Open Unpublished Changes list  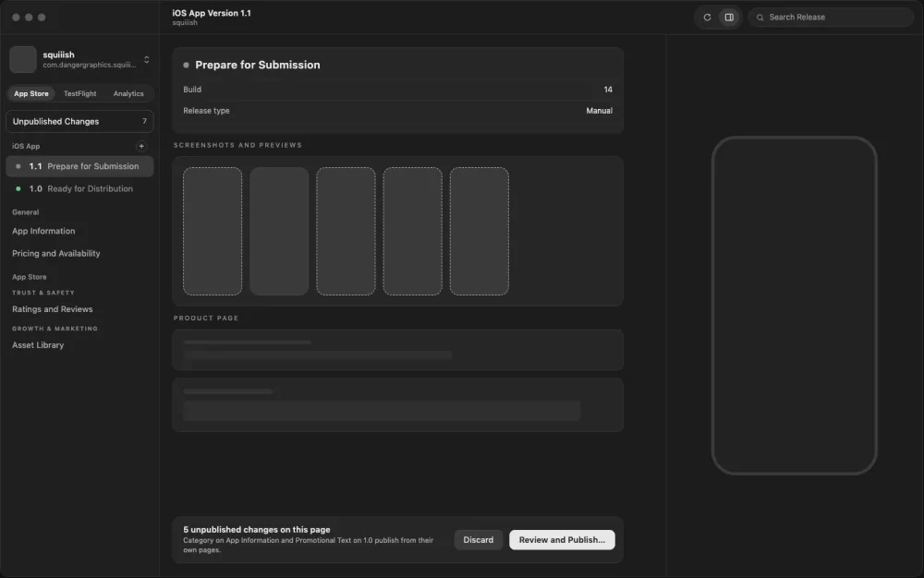[x=79, y=121]
